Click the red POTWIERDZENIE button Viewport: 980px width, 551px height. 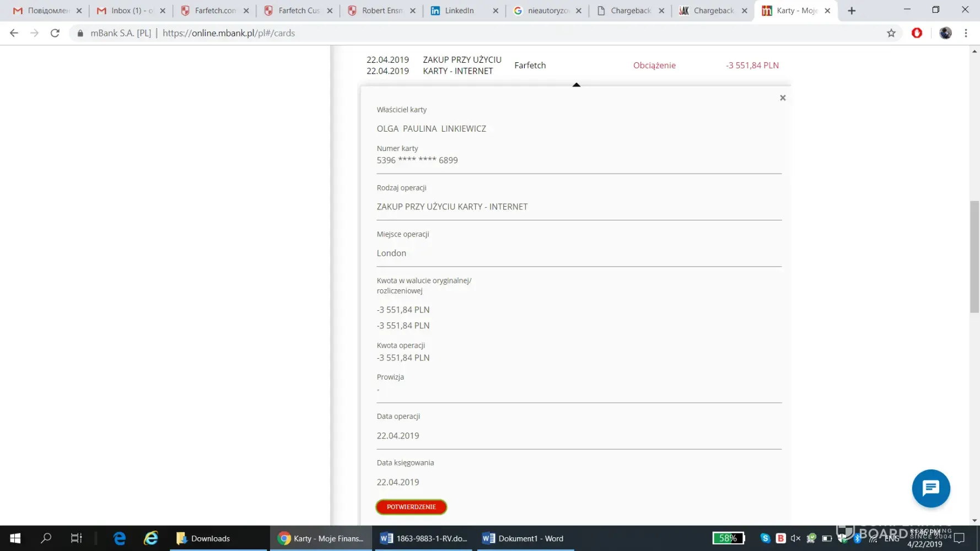(411, 507)
